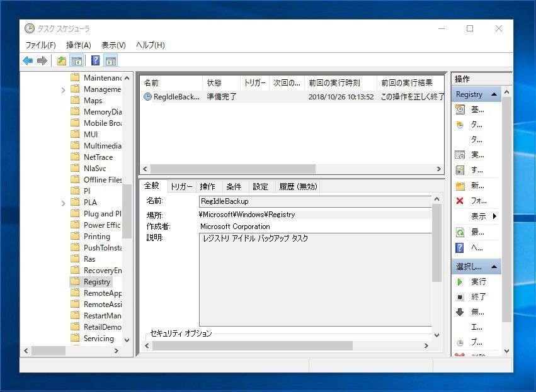Expand the PLA folder in tree
Viewport: 536px width, 392px height.
point(64,203)
